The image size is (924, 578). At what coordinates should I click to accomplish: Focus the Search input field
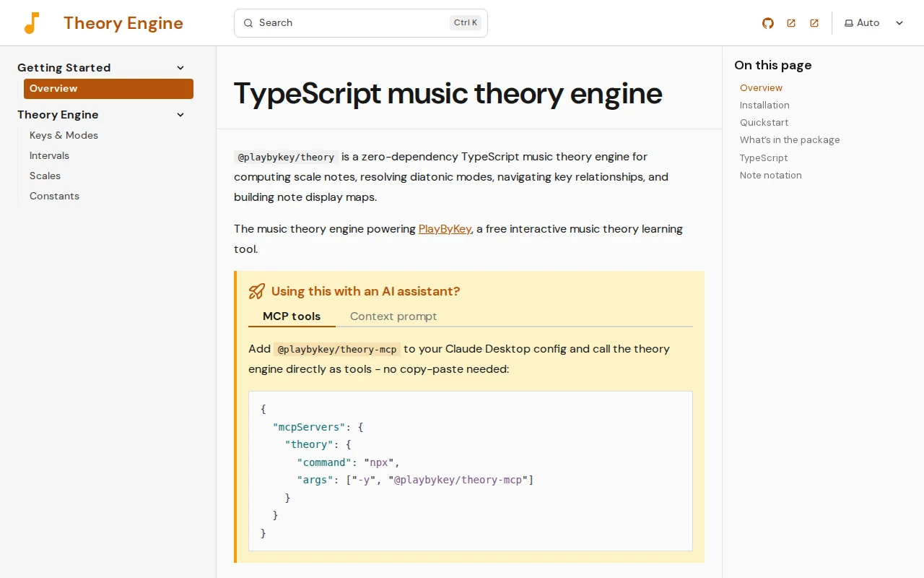click(361, 23)
